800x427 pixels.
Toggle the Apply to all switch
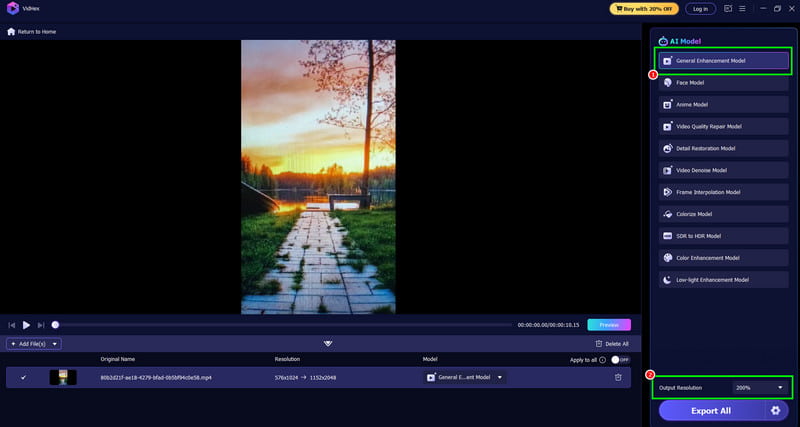tap(621, 359)
